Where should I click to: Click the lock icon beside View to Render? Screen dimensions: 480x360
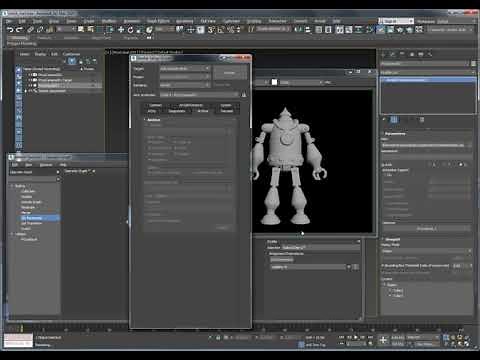click(x=244, y=95)
